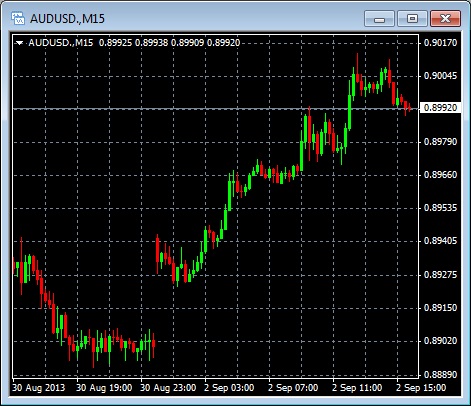Viewport: 471px width, 406px height.
Task: Click the 0.90170 price scale value
Action: click(x=440, y=43)
